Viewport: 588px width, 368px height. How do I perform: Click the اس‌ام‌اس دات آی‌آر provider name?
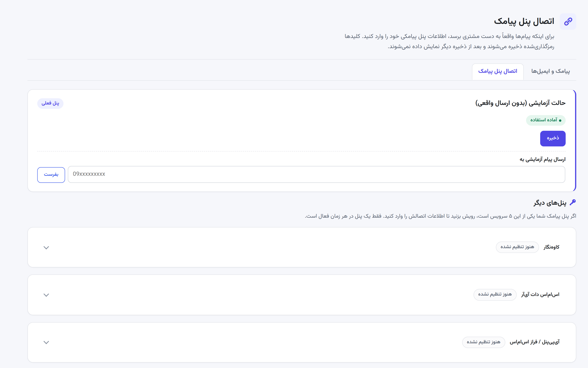pos(540,294)
